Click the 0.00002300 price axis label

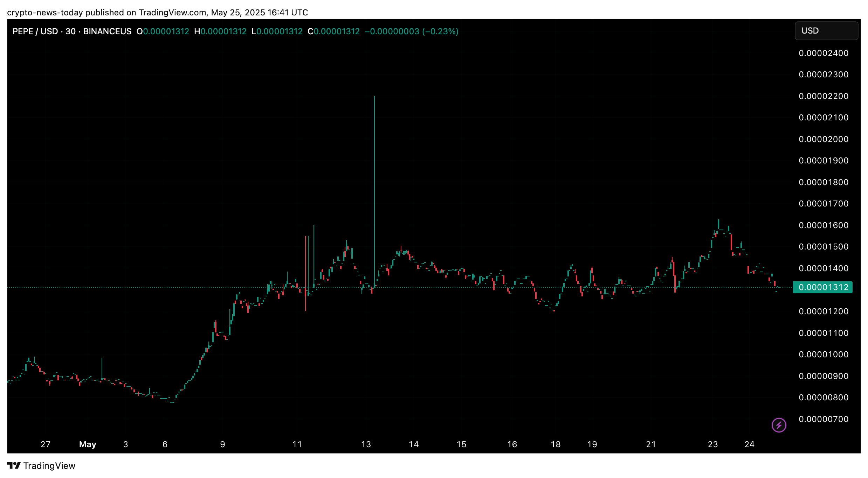coord(824,75)
